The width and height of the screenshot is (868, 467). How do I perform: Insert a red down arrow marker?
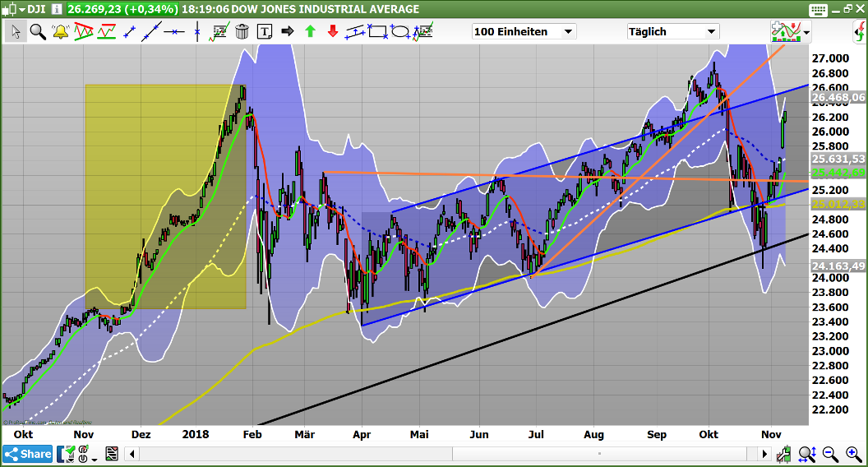tap(333, 31)
